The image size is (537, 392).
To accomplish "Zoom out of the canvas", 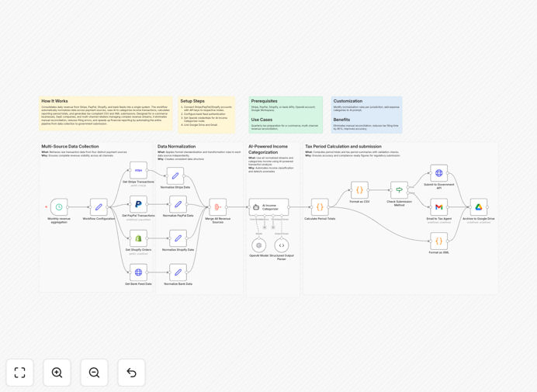I will (94, 373).
